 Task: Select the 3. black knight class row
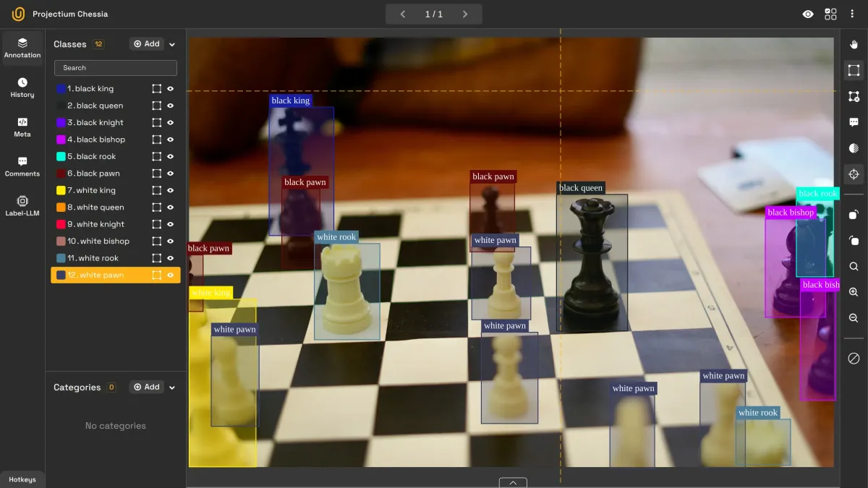tap(116, 123)
